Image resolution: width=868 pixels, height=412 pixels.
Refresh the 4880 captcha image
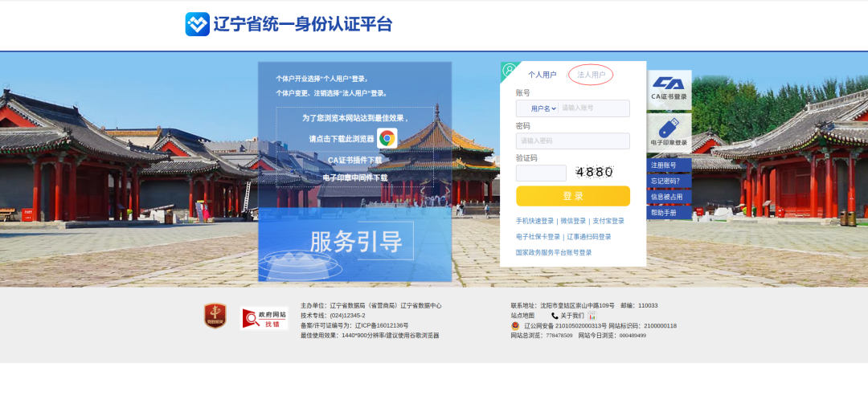595,172
